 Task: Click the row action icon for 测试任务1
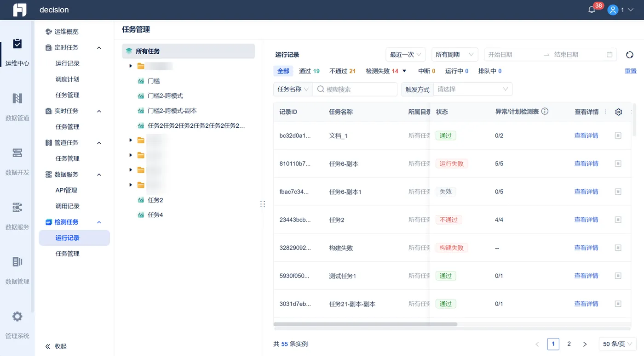pos(618,276)
